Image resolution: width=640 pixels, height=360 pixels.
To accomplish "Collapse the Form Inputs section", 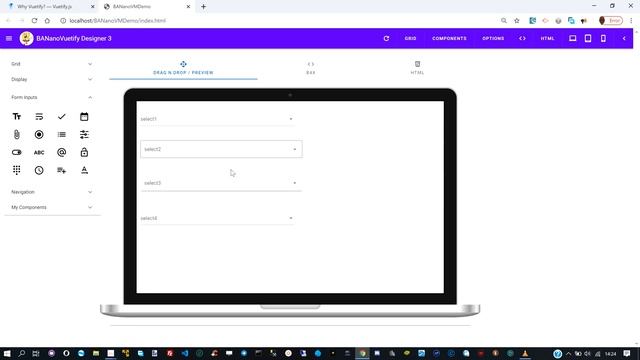I will [x=51, y=97].
